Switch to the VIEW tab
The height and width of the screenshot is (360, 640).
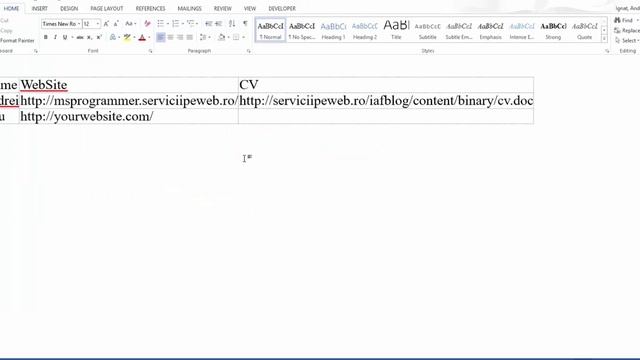[x=250, y=8]
